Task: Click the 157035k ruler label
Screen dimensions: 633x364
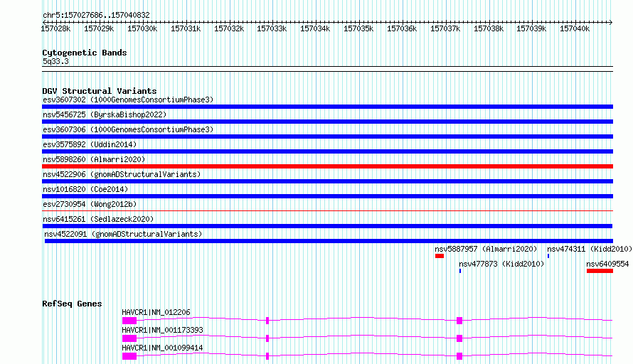Action: point(358,28)
